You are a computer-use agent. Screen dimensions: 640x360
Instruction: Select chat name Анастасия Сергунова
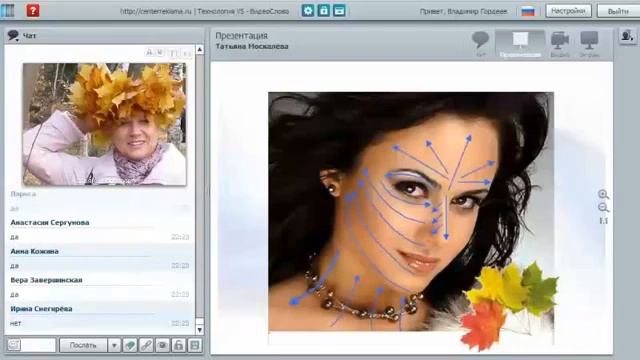click(x=50, y=222)
